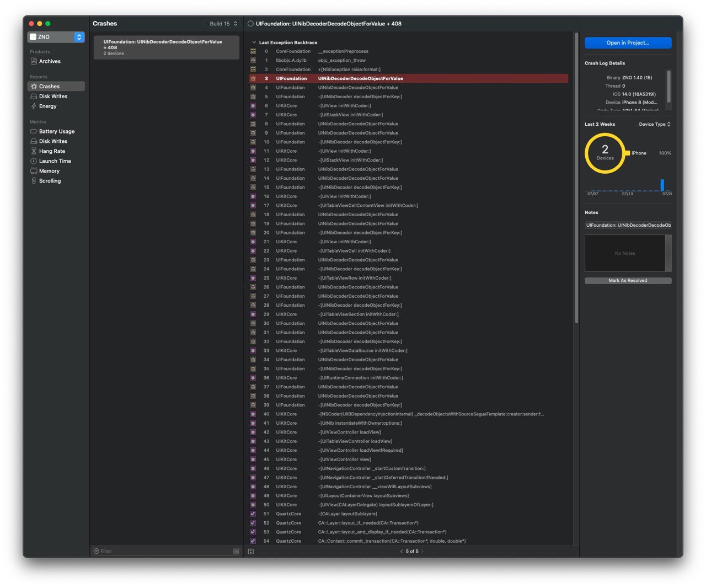
Task: Click the UIKitCore icon on frame 40
Action: tap(253, 414)
